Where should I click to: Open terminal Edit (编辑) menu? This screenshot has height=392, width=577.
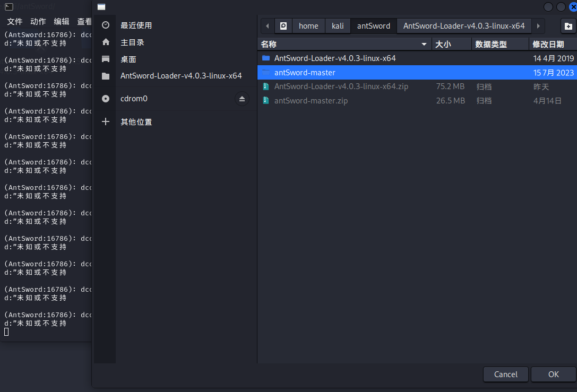[62, 22]
